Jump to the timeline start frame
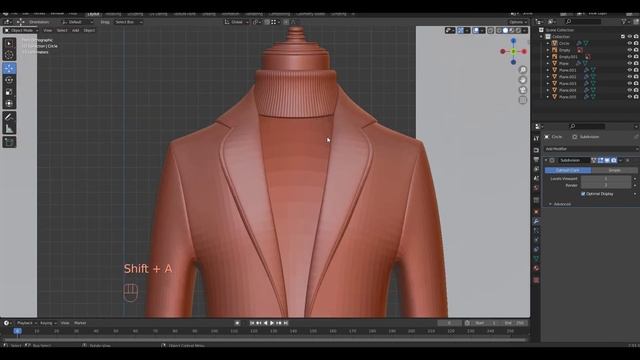Screen dimensions: 640x360 [252, 323]
